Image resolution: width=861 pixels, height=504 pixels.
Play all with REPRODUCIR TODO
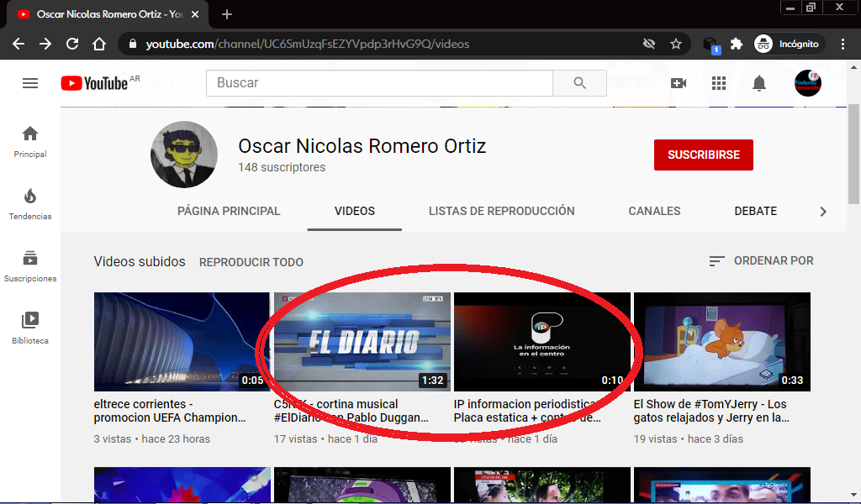coord(251,262)
